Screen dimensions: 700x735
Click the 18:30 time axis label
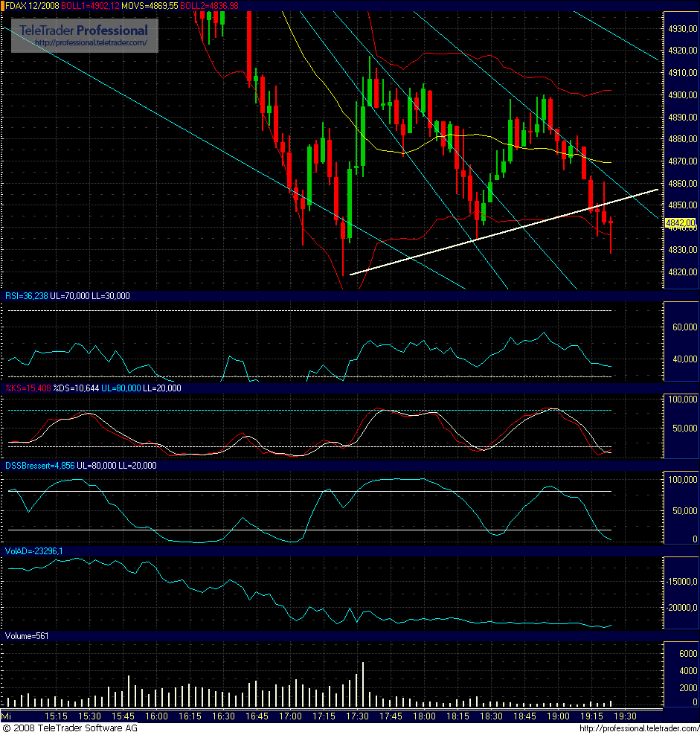[x=492, y=716]
